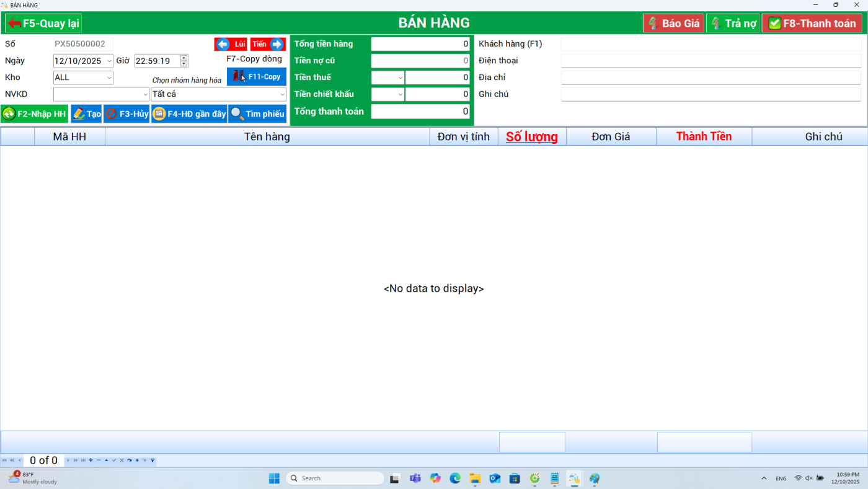The height and width of the screenshot is (489, 868).
Task: Click the F8-Thanh toán payment button
Action: (812, 24)
